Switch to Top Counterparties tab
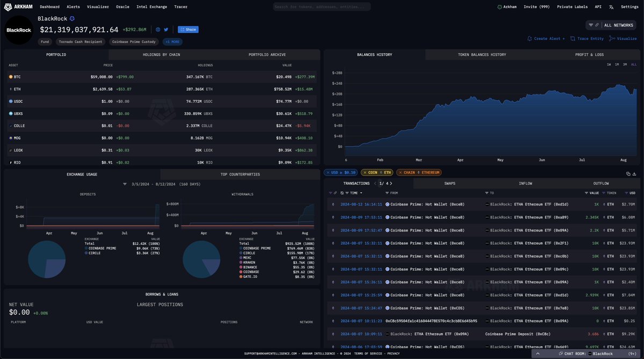This screenshot has width=644, height=359. (x=240, y=174)
